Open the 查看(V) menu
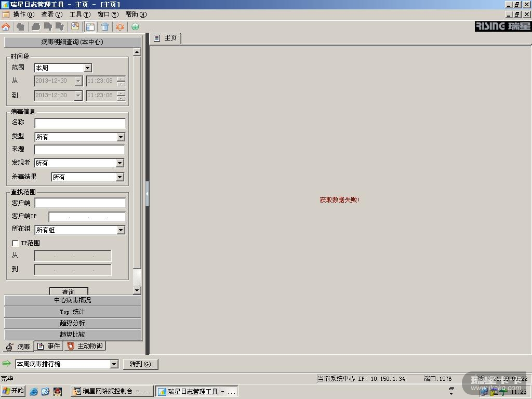 point(51,14)
